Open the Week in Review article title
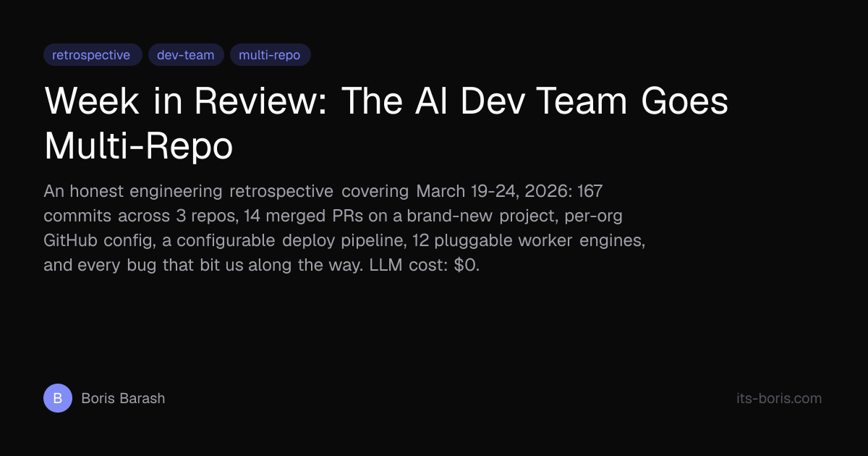Viewport: 868px width, 456px height. [x=386, y=124]
